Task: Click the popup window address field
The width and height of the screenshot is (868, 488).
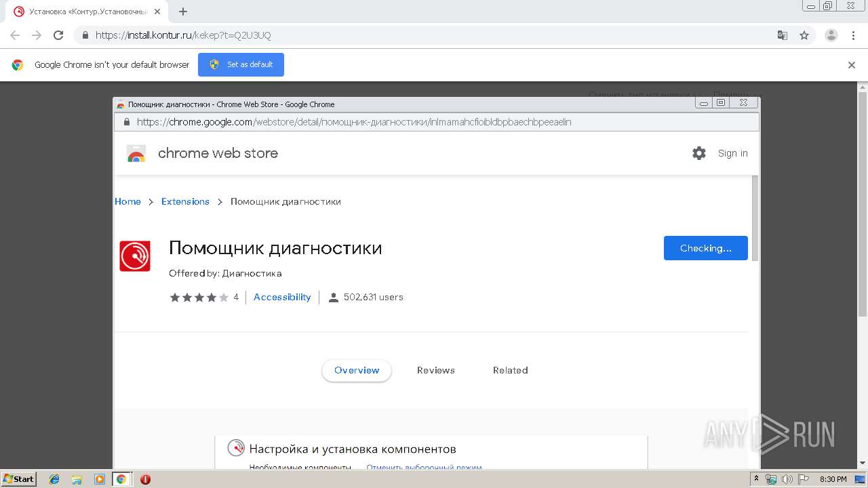Action: pos(437,122)
